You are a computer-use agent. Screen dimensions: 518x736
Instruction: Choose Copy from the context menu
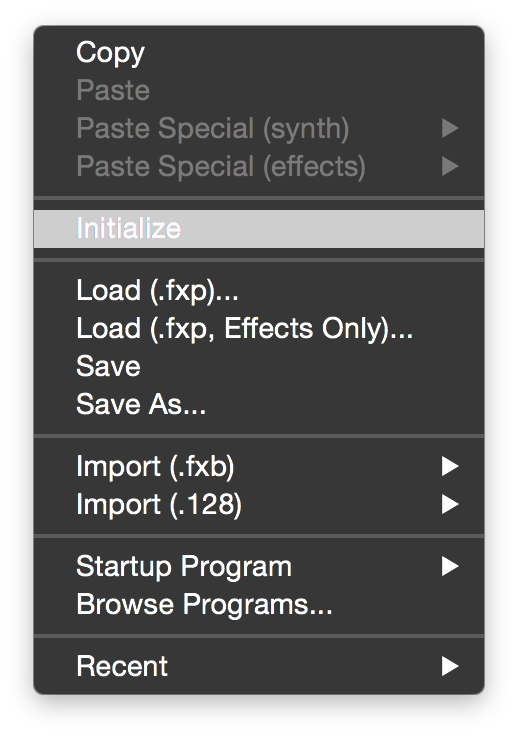click(259, 52)
